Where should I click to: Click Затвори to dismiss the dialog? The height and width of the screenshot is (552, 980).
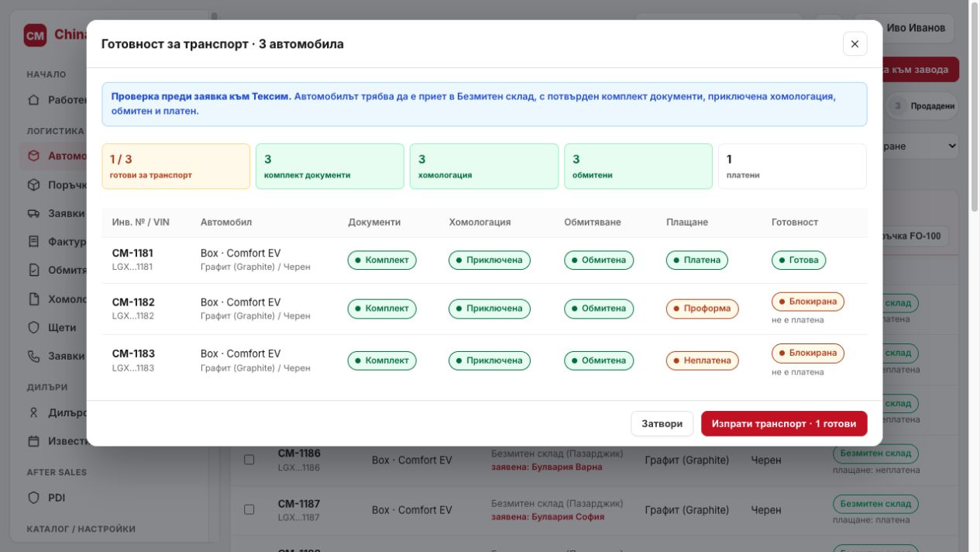pyautogui.click(x=662, y=424)
